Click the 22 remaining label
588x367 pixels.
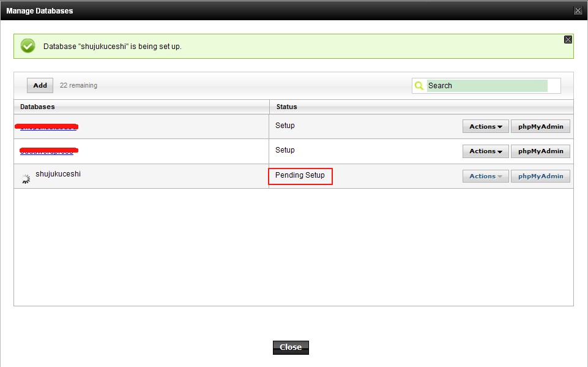point(78,85)
